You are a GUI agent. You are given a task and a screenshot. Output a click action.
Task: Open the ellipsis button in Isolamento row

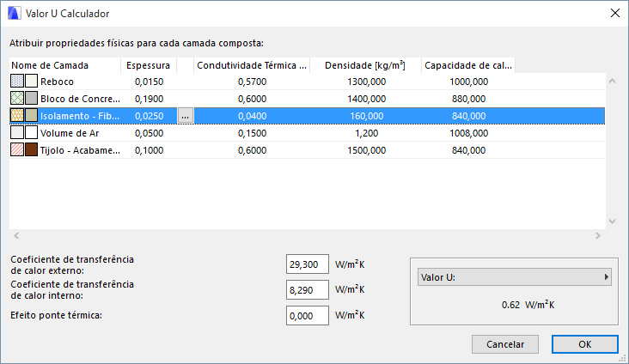pos(186,115)
